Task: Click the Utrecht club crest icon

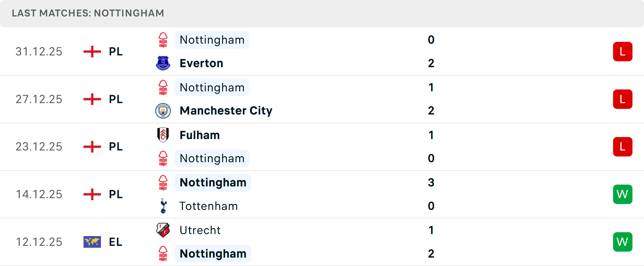Action: click(x=163, y=230)
